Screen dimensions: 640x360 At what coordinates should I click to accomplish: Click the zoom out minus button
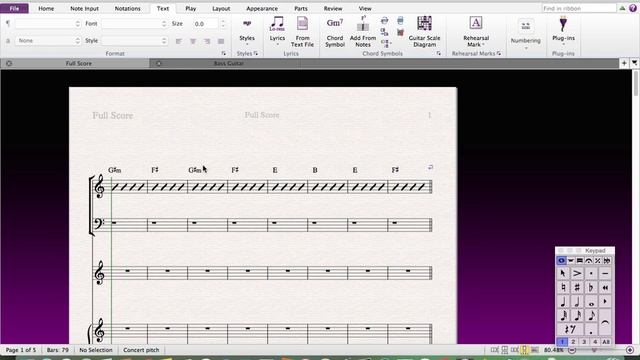(572, 350)
